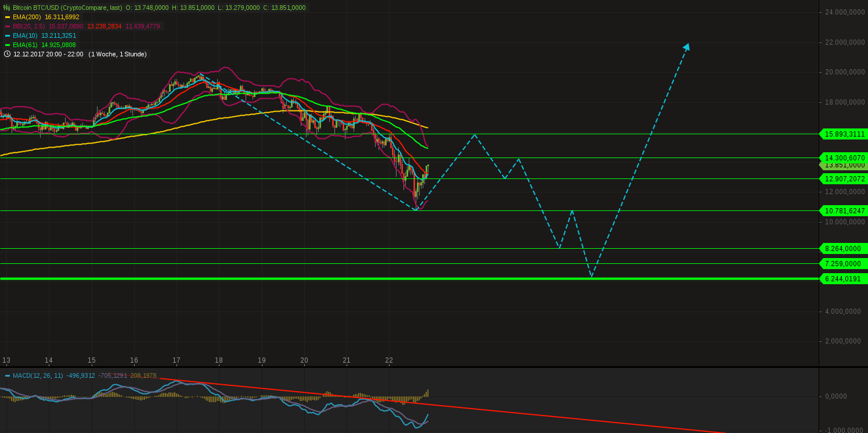Click the date range 12.12.2017 20:00 - 22:00
Screen dimensions: 868x433
pyautogui.click(x=48, y=54)
